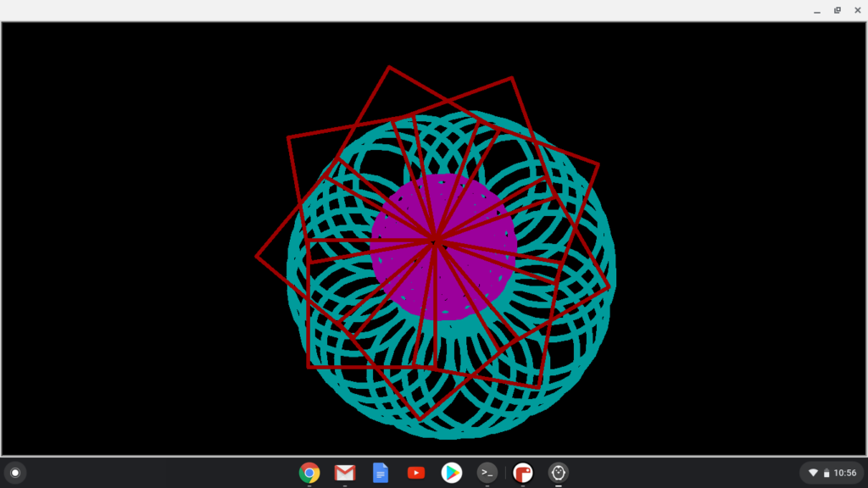Close the drawing window

tap(858, 10)
